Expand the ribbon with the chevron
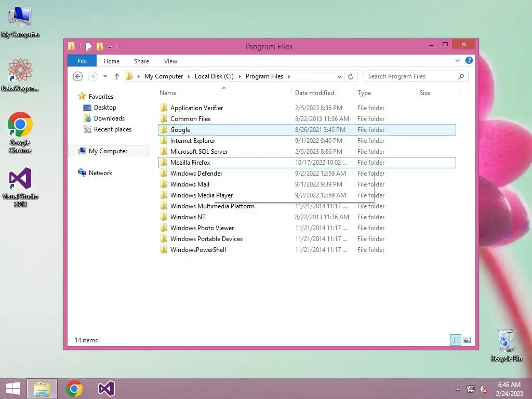The height and width of the screenshot is (399, 532). point(458,61)
